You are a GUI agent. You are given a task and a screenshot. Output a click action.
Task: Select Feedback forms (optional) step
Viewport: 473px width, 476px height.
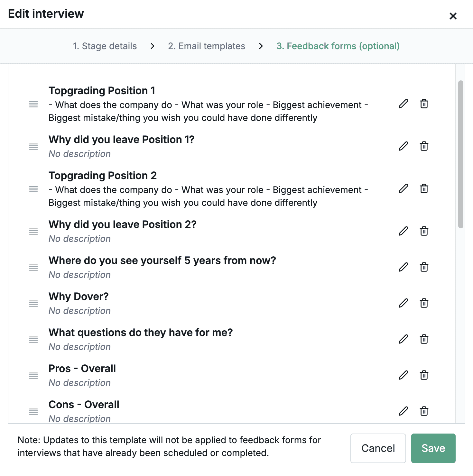tap(338, 46)
